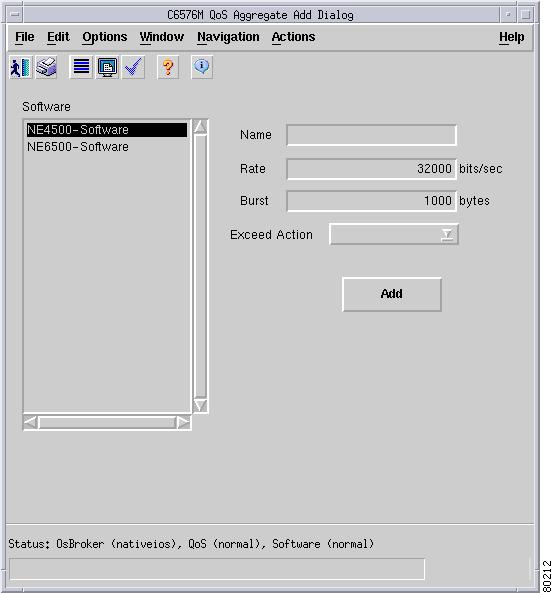The width and height of the screenshot is (553, 593).
Task: Click the Add button
Action: pos(391,294)
